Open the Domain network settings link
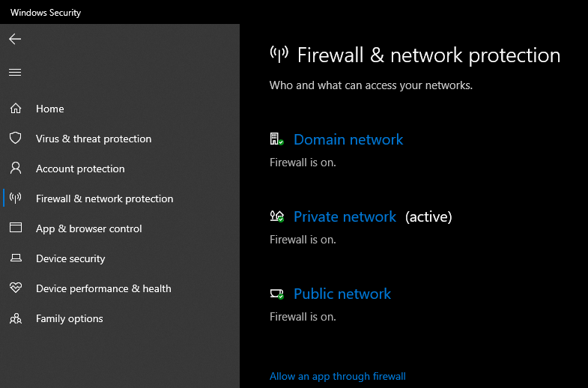The width and height of the screenshot is (588, 388). click(x=348, y=139)
